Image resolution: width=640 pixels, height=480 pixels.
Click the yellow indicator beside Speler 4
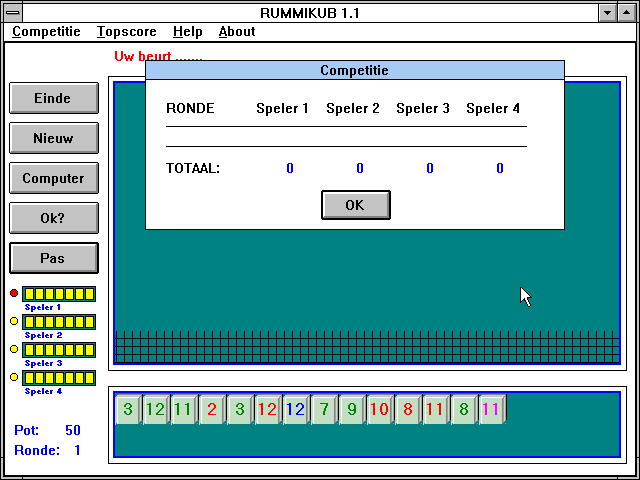tap(14, 378)
